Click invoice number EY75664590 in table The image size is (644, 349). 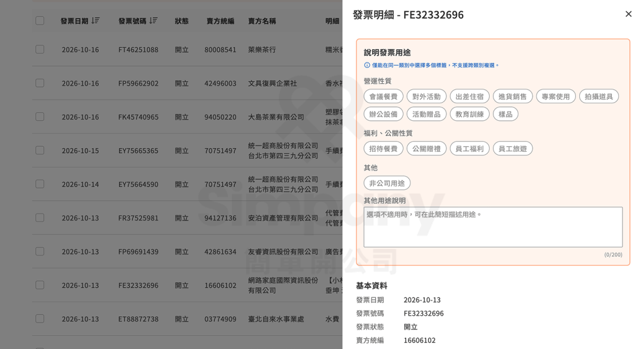[x=138, y=185]
